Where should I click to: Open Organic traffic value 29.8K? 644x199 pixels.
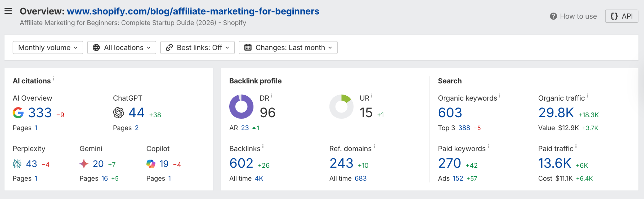point(556,113)
